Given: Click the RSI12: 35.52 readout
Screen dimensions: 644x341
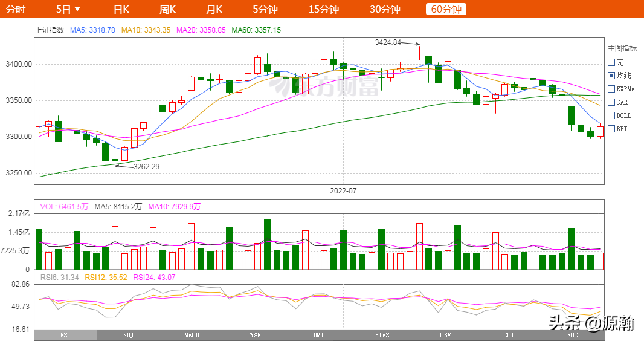Looking at the screenshot, I should click(x=106, y=278).
